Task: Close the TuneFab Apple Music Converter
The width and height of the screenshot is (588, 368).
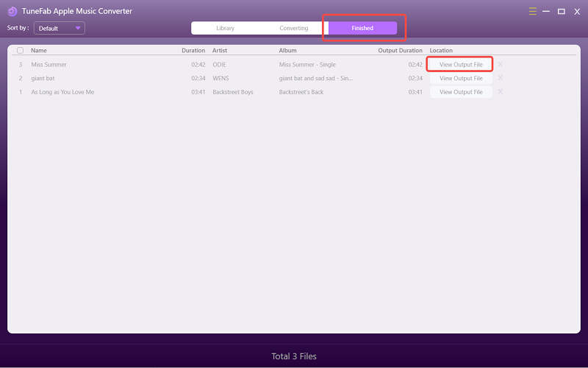Action: pyautogui.click(x=576, y=11)
